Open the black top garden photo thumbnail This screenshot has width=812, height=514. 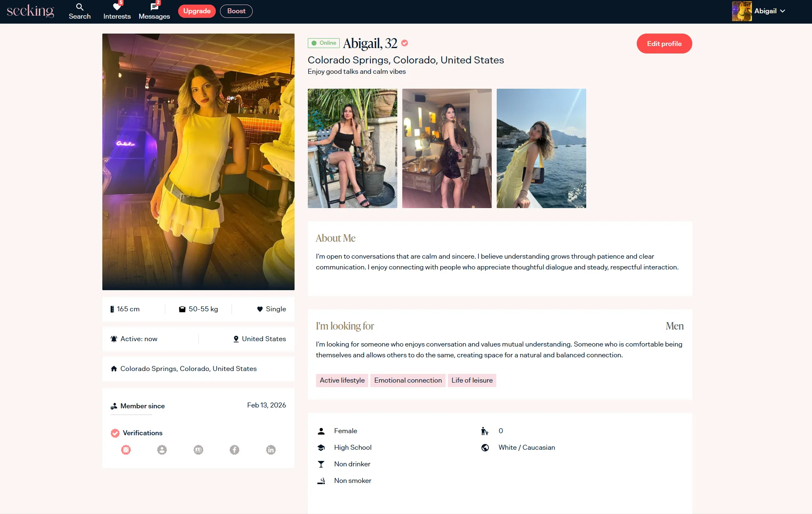353,148
